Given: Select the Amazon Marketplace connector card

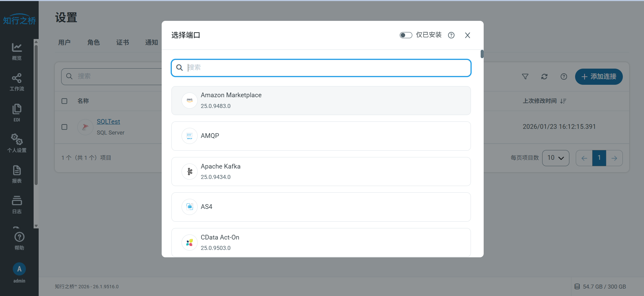Looking at the screenshot, I should pos(321,101).
